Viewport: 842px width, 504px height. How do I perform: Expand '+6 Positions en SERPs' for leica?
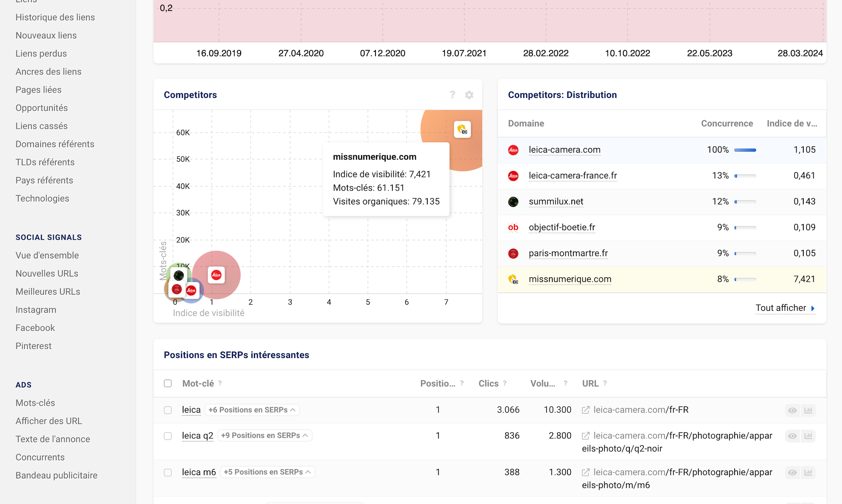(252, 410)
